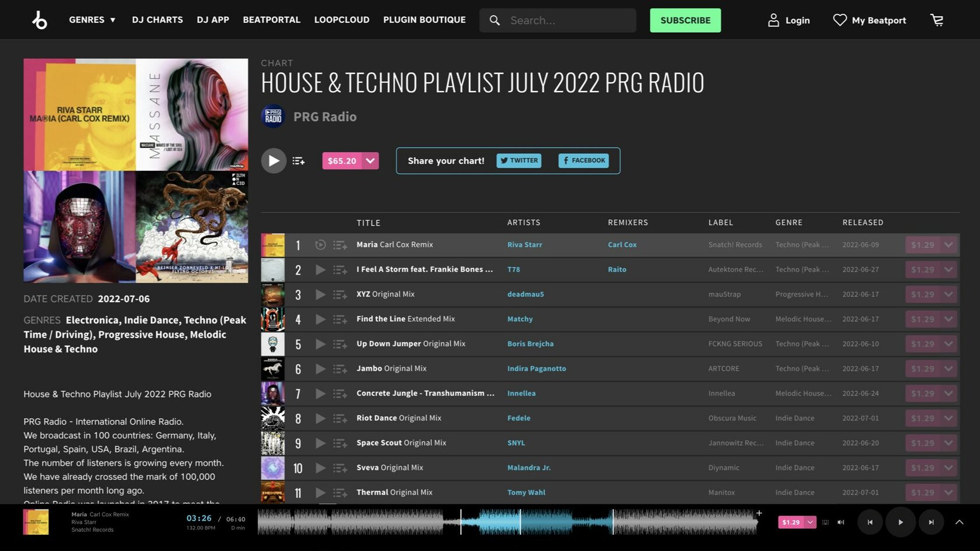Open DJ App page
Viewport: 980px width, 551px height.
pos(213,20)
